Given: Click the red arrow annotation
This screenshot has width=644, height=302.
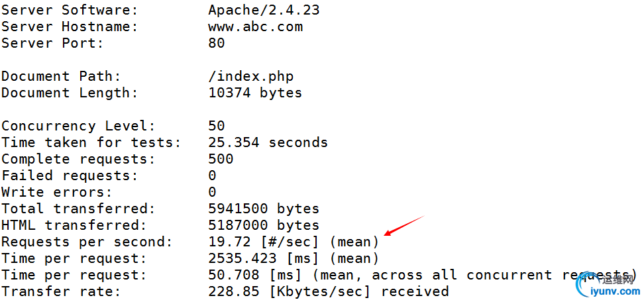Looking at the screenshot, I should pyautogui.click(x=403, y=225).
